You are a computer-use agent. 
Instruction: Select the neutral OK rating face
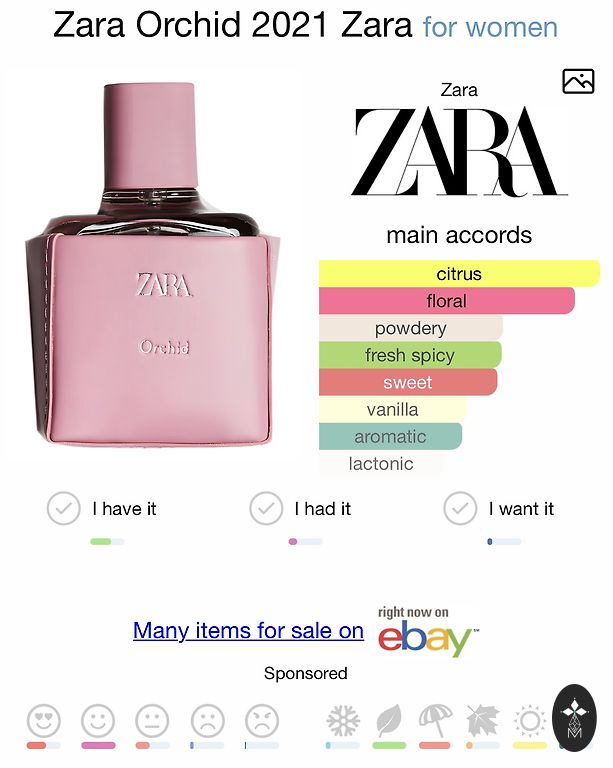pyautogui.click(x=152, y=721)
